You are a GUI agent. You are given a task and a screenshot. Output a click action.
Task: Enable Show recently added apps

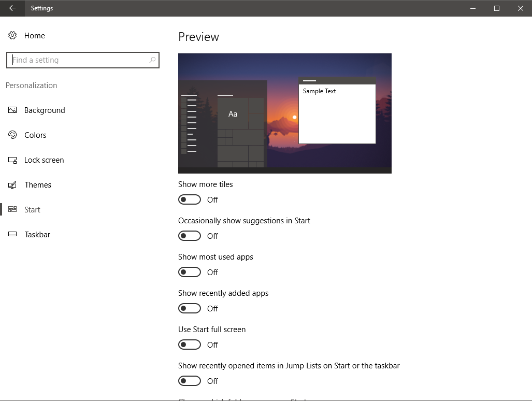pyautogui.click(x=189, y=308)
